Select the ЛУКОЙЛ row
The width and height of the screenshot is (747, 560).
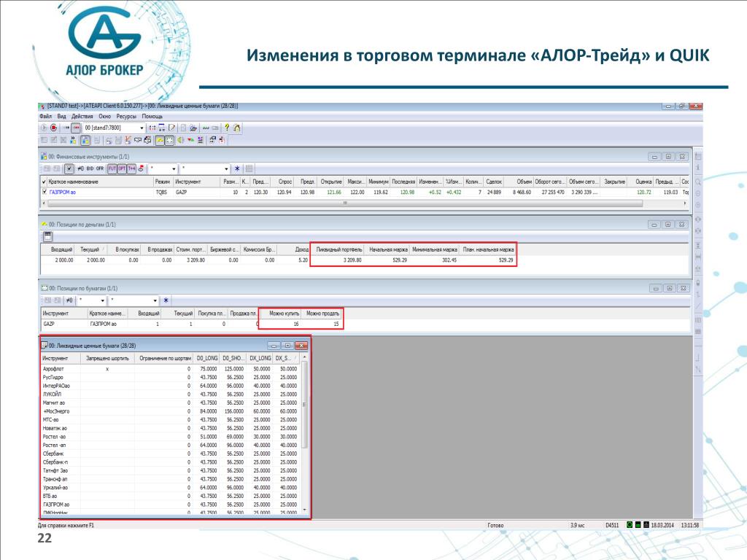[170, 394]
